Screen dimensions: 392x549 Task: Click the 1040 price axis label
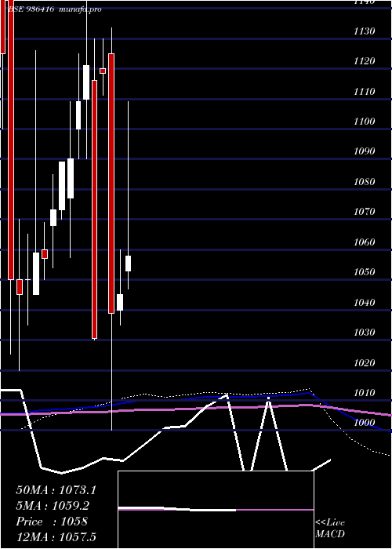[365, 302]
